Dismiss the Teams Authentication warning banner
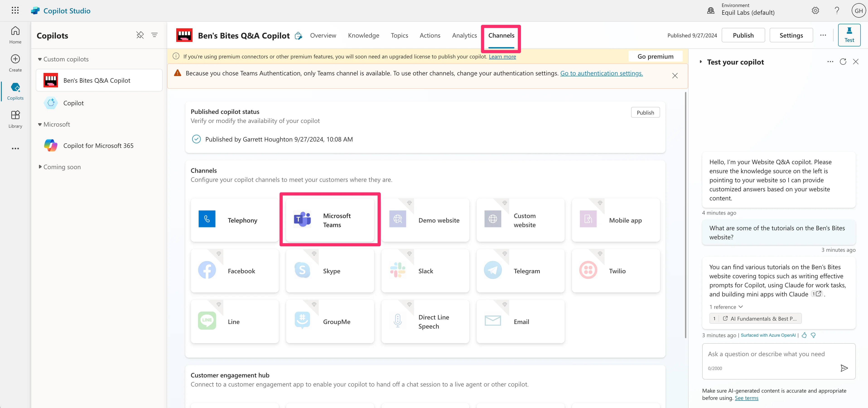868x408 pixels. coord(675,76)
